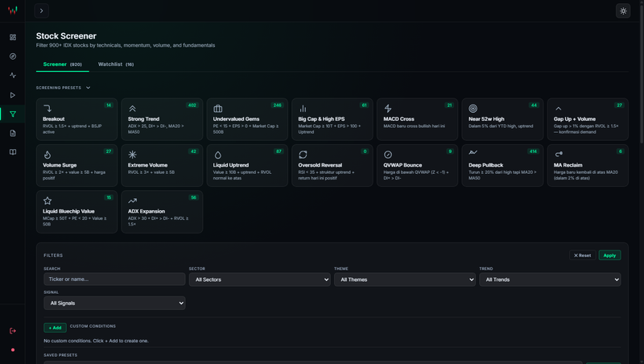Select the Undervalued Gems briefcase icon
644x364 pixels.
click(217, 109)
